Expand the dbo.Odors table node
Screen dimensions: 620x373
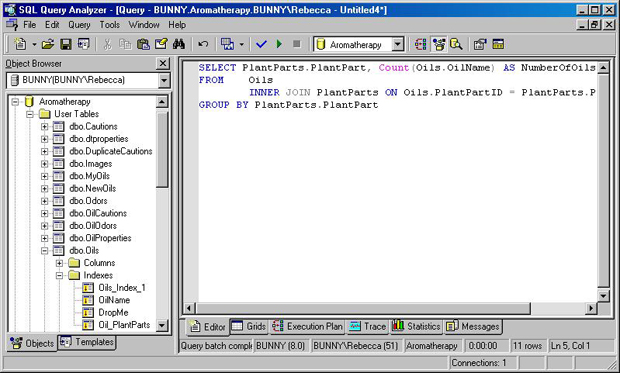44,201
